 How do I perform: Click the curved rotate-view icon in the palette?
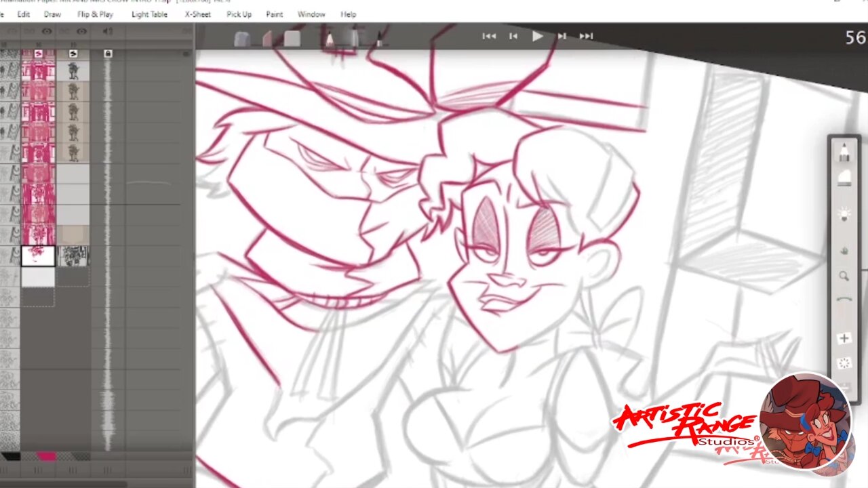tap(844, 299)
